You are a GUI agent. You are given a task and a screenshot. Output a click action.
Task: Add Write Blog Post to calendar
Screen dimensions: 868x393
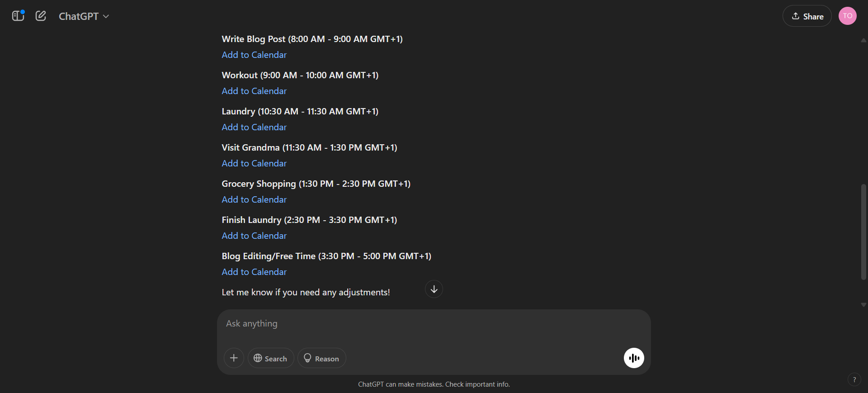(254, 55)
